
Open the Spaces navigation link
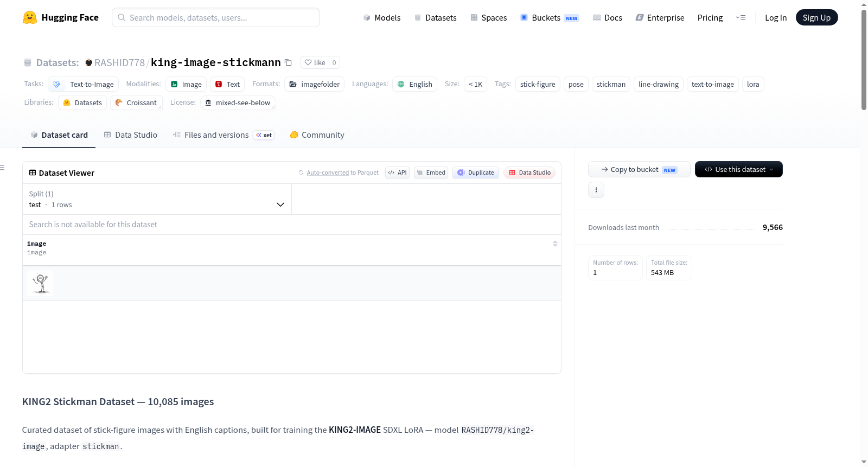click(488, 17)
